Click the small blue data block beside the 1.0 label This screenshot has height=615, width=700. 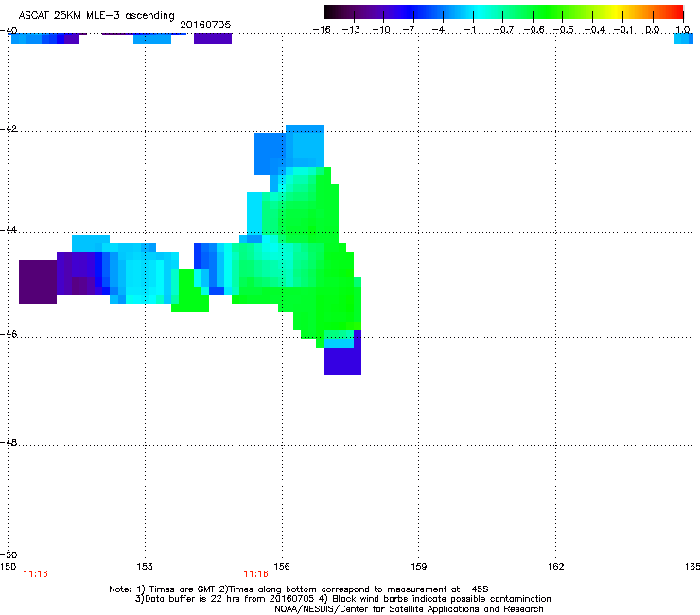[683, 39]
